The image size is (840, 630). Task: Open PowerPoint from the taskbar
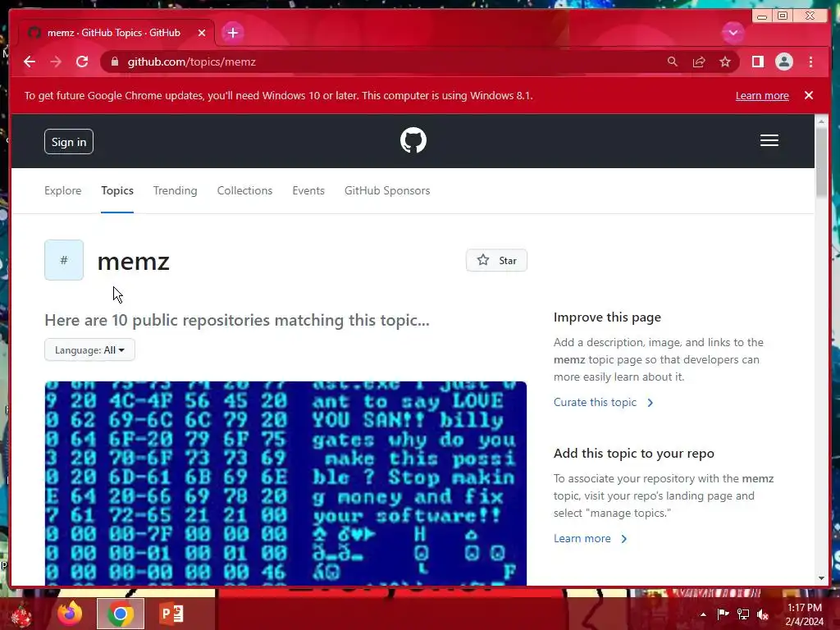[x=172, y=614]
